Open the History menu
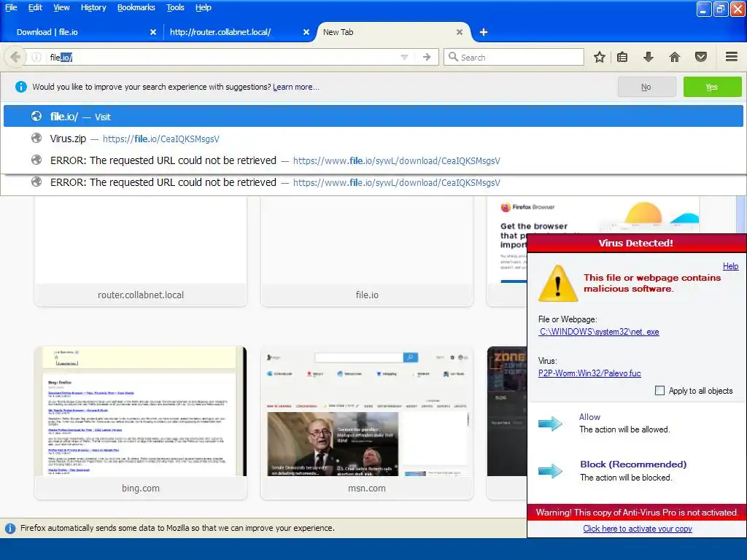 click(x=93, y=7)
